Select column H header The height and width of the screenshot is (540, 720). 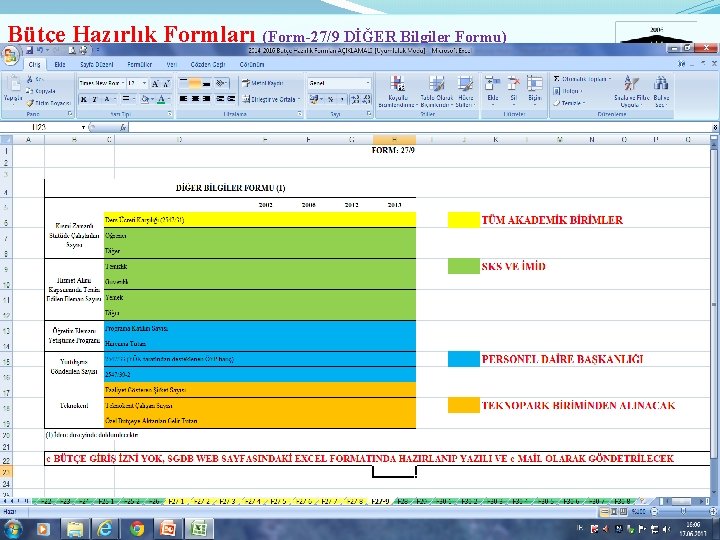click(x=394, y=139)
